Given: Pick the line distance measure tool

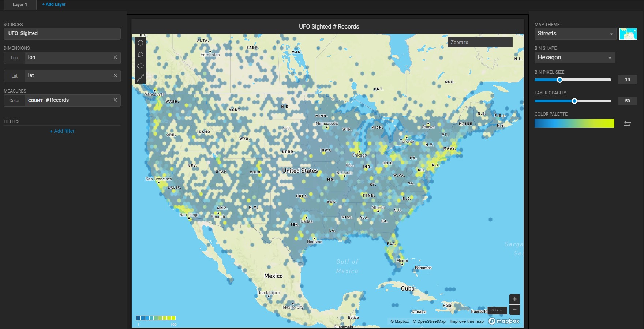Looking at the screenshot, I should click(x=141, y=78).
